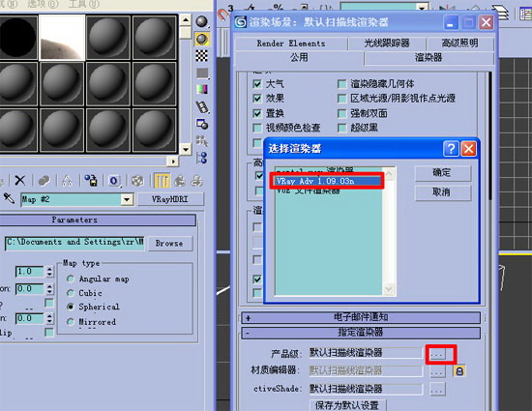Open the 工具 menu in material editor

84,4
